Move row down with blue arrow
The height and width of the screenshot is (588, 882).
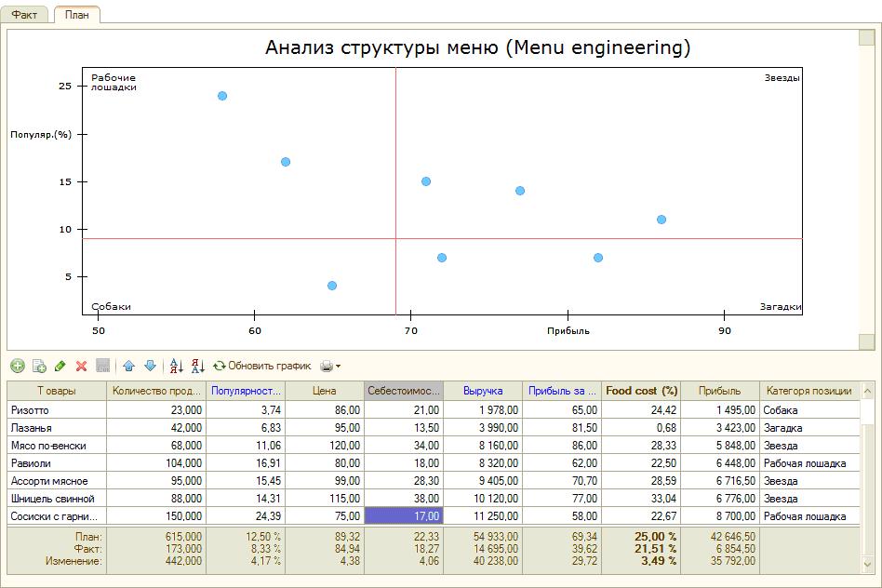click(150, 367)
